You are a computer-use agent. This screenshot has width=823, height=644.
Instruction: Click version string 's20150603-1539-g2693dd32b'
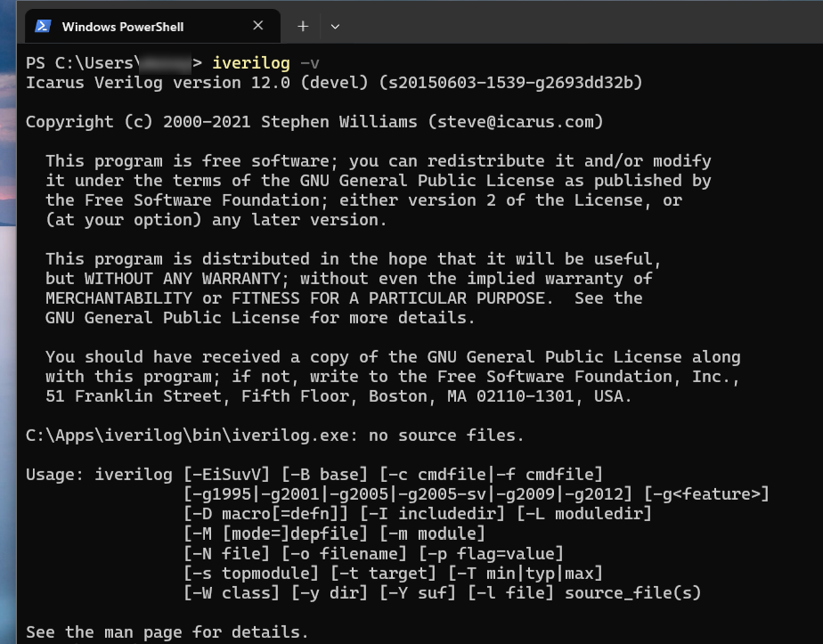510,83
